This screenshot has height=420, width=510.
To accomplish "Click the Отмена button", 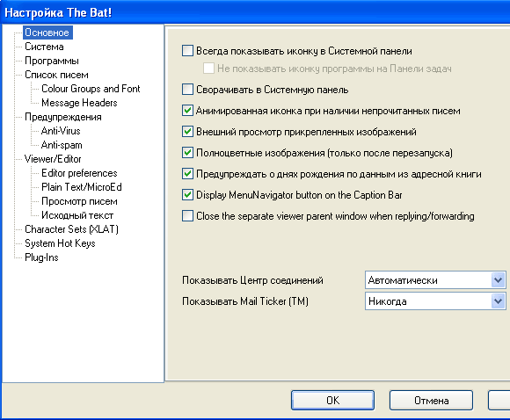I will click(431, 400).
